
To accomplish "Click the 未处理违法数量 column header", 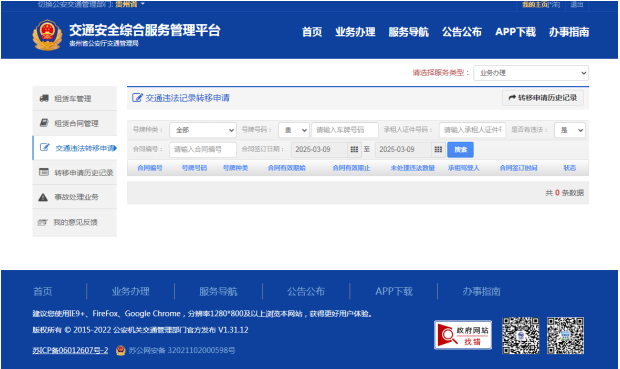I will tap(413, 168).
